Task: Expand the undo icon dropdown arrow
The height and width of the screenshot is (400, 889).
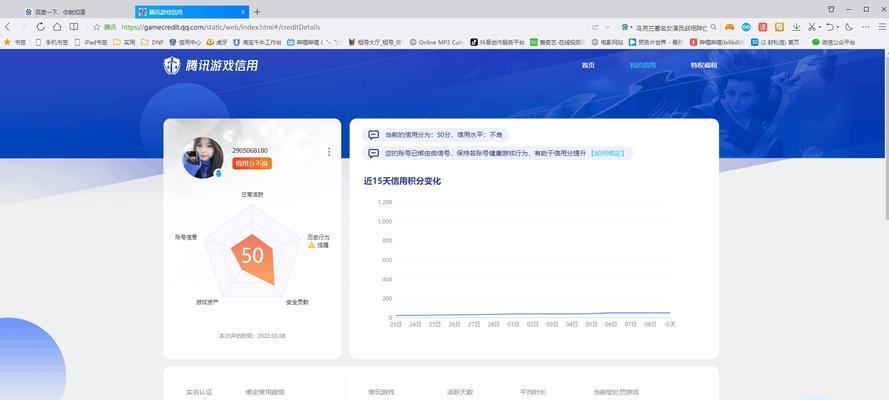Action: click(837, 27)
